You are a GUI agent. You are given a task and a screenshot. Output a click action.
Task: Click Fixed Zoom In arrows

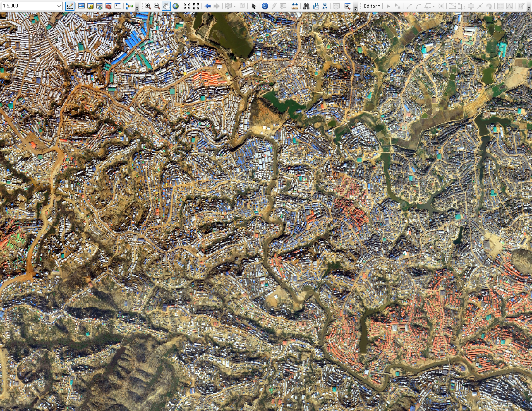(x=187, y=6)
